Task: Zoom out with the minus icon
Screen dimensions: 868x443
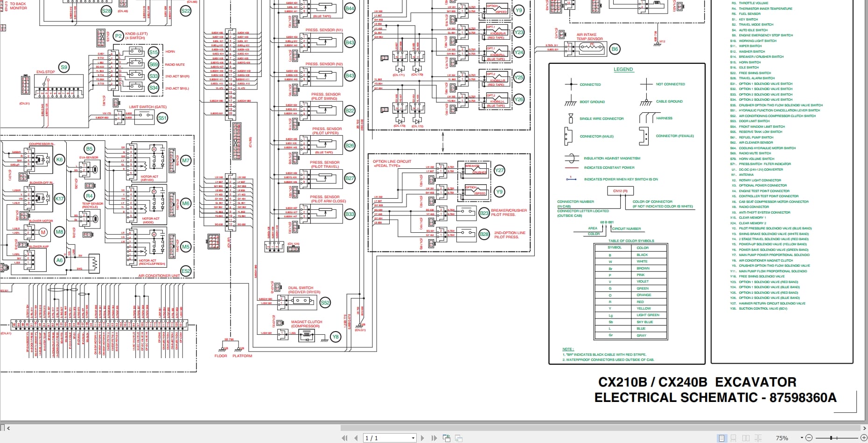Action: (x=808, y=437)
